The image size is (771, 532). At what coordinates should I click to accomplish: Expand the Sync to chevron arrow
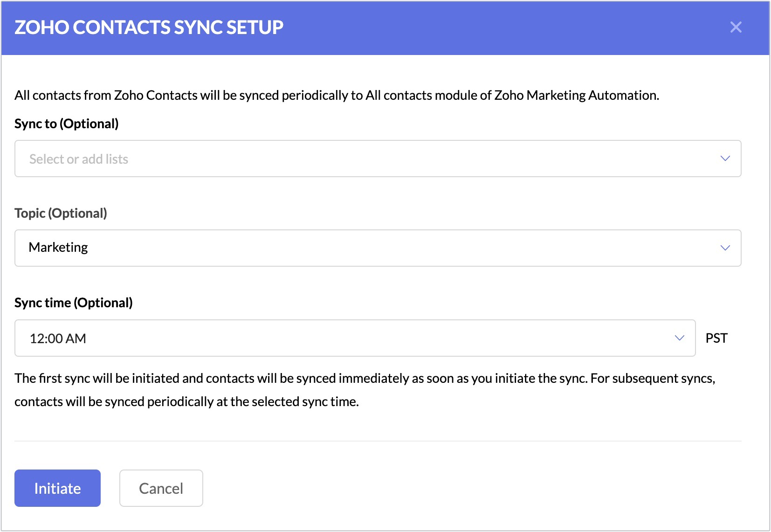[x=725, y=159]
